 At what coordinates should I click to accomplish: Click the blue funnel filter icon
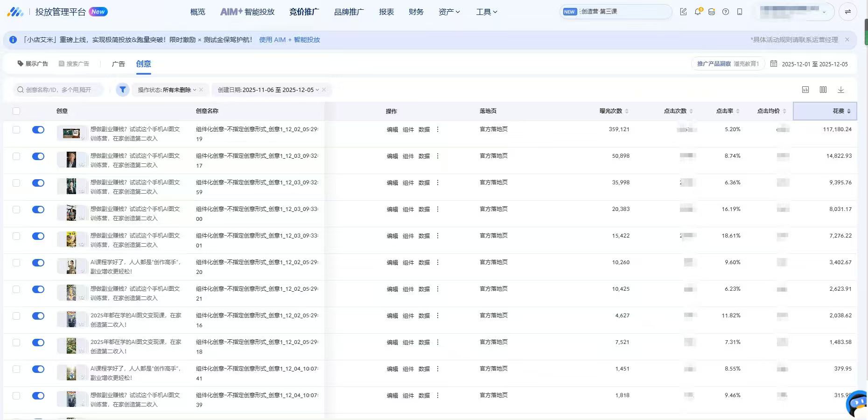point(123,90)
